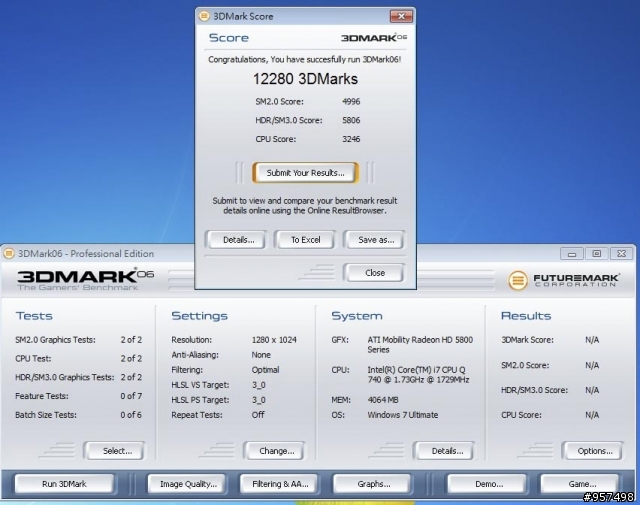
Task: Click the Feature Tests count 0 of 7
Action: [x=131, y=396]
